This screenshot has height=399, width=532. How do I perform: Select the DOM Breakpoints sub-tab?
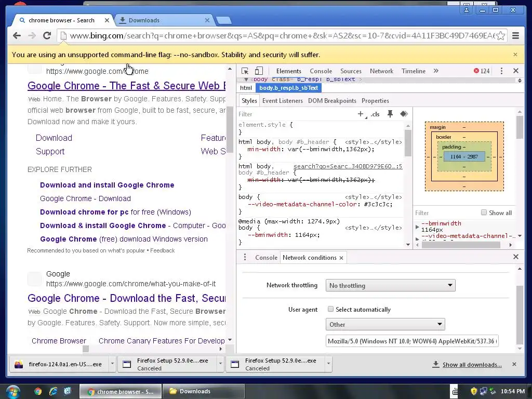tap(332, 101)
